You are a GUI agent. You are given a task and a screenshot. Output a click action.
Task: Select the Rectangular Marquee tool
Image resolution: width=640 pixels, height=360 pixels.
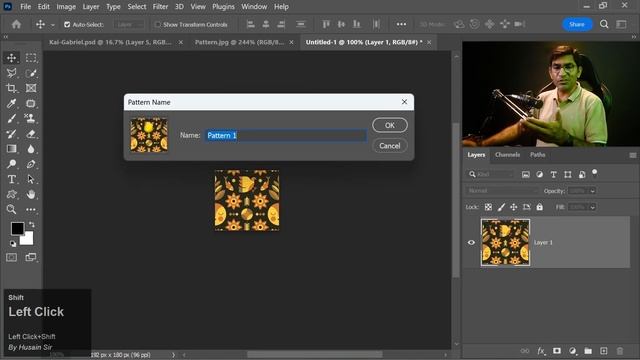[x=31, y=58]
